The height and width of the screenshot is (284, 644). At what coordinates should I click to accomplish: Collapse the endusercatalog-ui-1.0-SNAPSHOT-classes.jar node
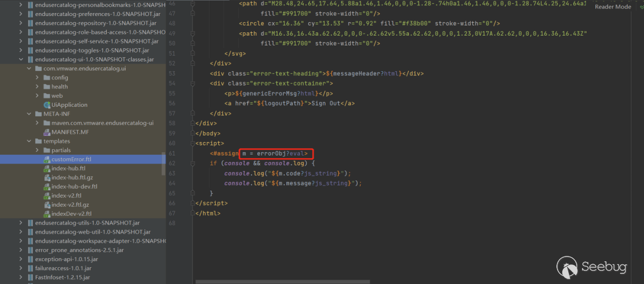(21, 59)
